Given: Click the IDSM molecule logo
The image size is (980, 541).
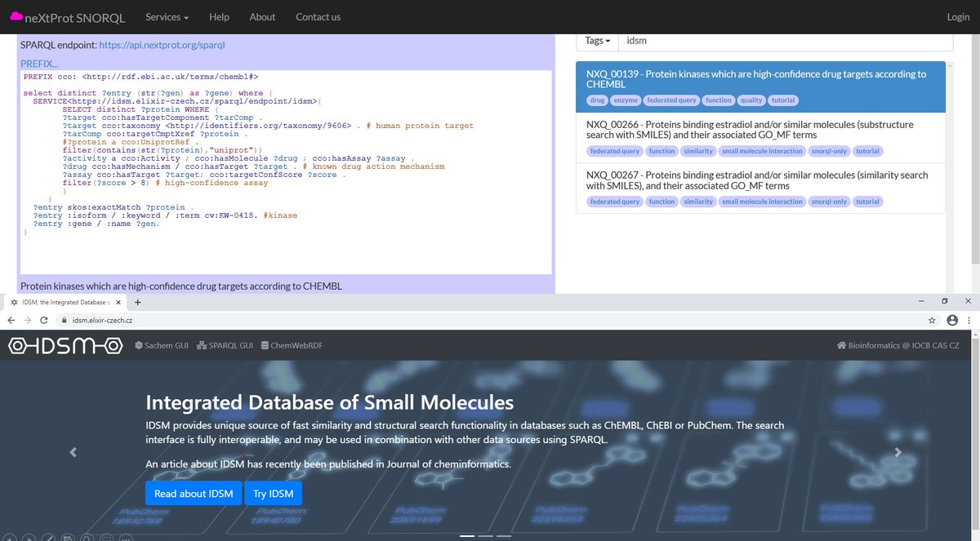Looking at the screenshot, I should [64, 346].
